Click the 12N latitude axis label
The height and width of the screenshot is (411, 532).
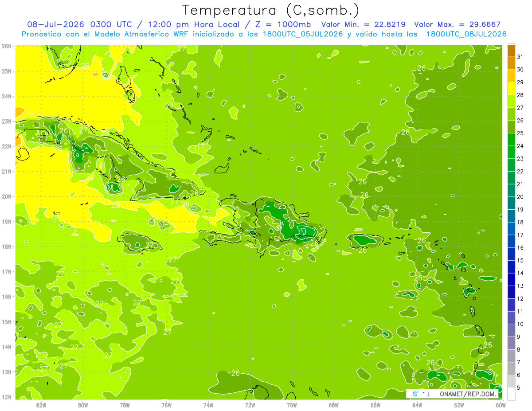point(7,397)
